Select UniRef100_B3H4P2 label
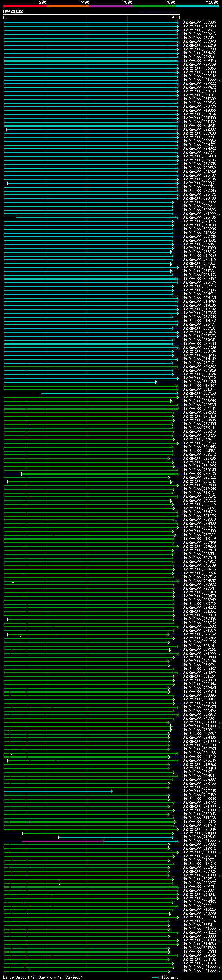The width and height of the screenshot is (222, 980). coord(199,53)
